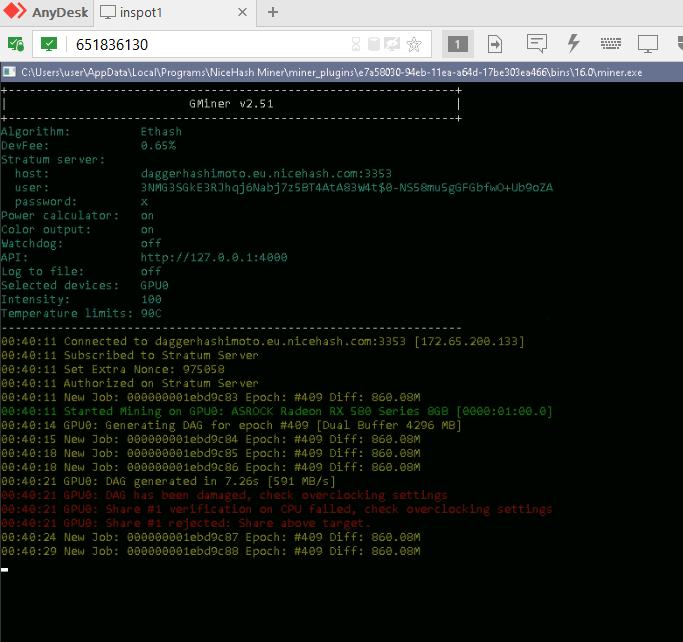
Task: Click the New Job line ending 1ebd9c85
Action: [211, 453]
